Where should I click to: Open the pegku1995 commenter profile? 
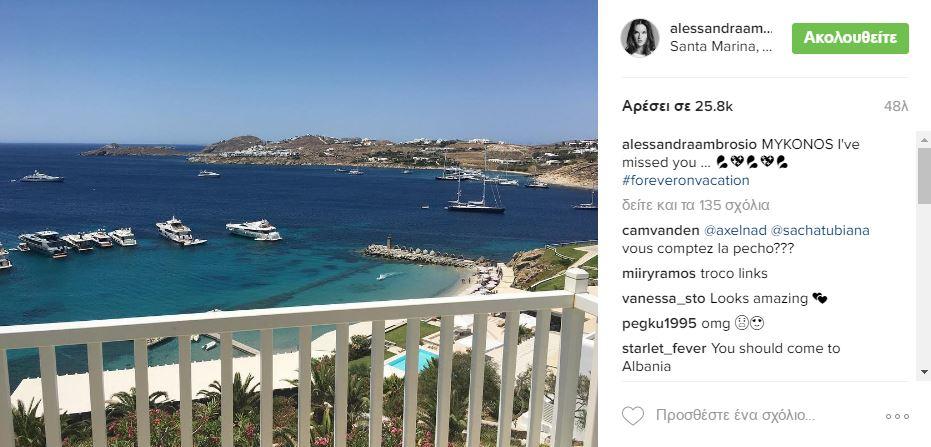[659, 324]
